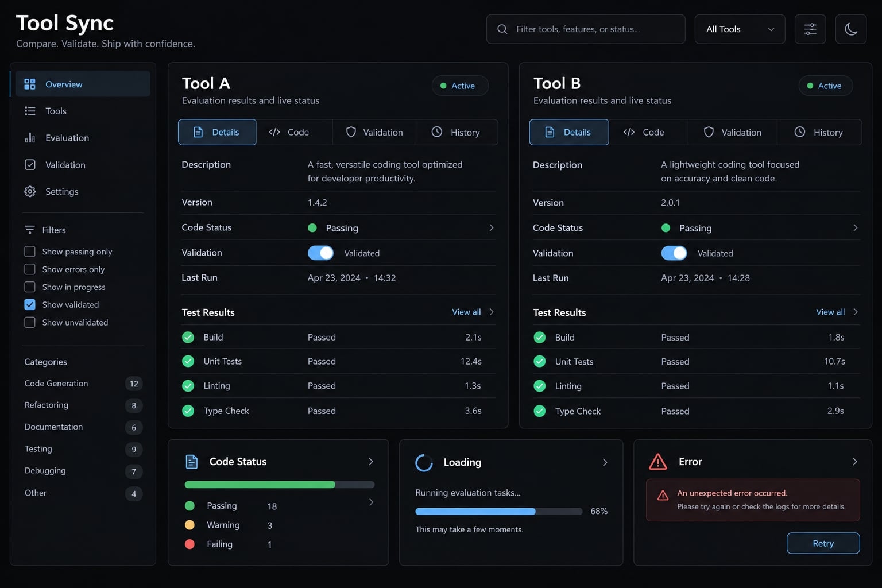The width and height of the screenshot is (882, 588).
Task: Click the Code Status document icon
Action: coord(192,462)
